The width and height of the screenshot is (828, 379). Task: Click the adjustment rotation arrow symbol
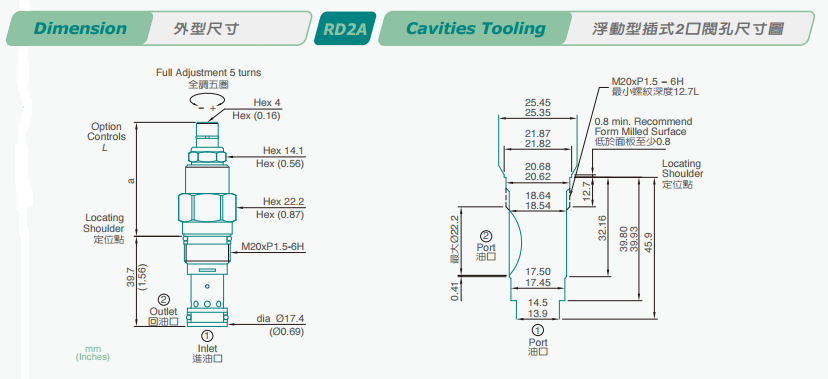[208, 101]
